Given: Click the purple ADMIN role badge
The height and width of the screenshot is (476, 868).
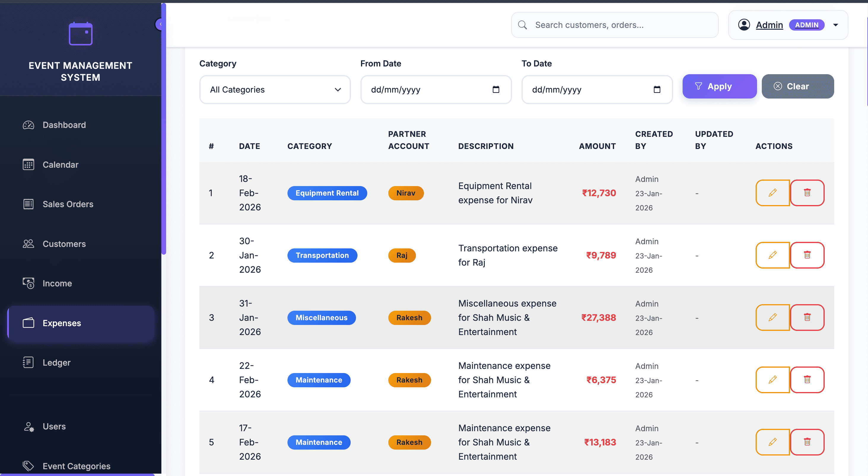Looking at the screenshot, I should point(807,25).
